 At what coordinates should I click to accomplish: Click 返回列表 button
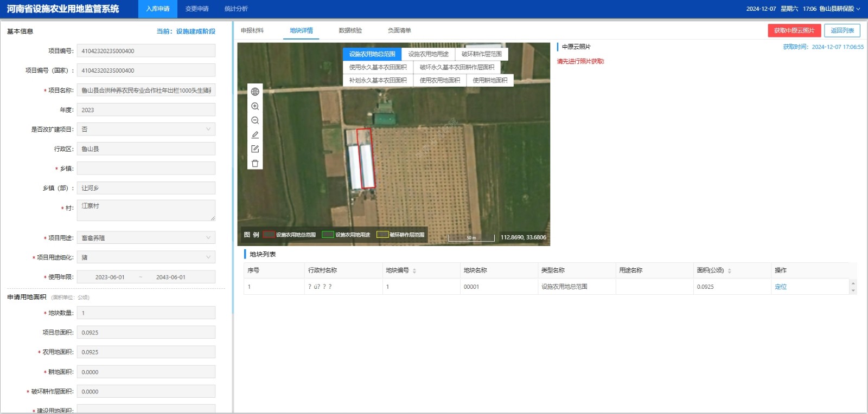click(x=842, y=30)
